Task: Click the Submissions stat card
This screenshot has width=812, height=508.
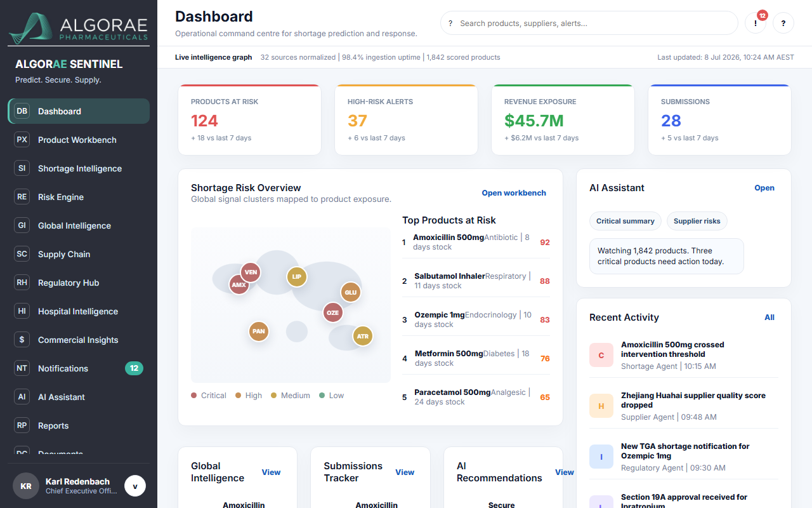Action: tap(719, 120)
